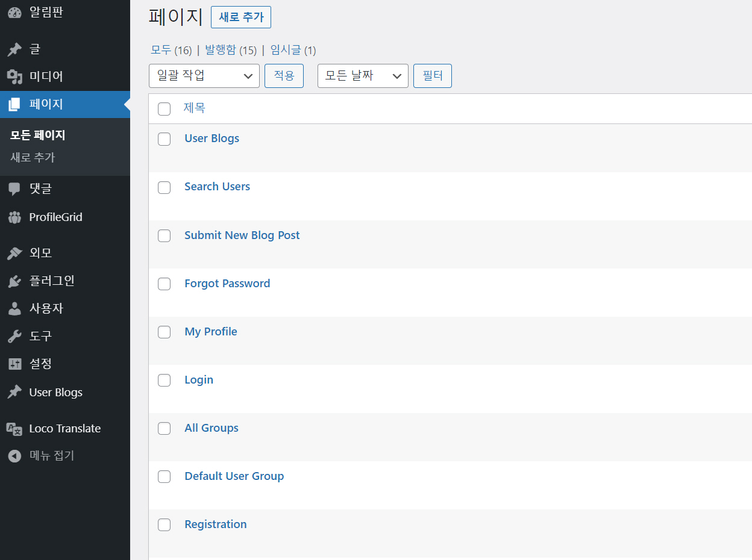This screenshot has height=560, width=752.
Task: Open the 일괄 작업 bulk actions dropdown
Action: coord(204,75)
